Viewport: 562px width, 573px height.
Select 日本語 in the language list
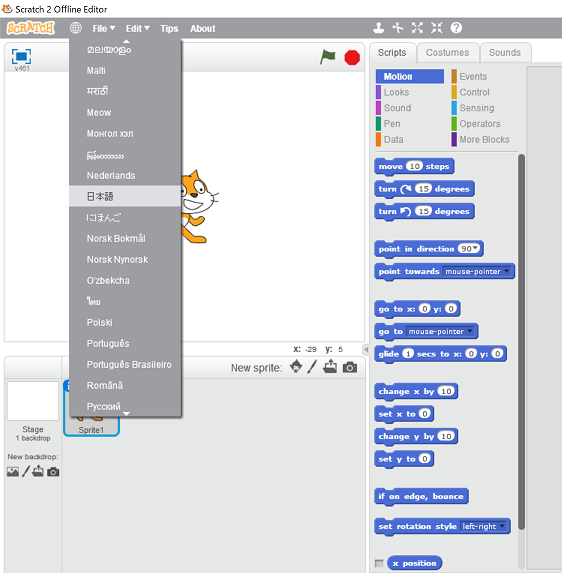125,196
